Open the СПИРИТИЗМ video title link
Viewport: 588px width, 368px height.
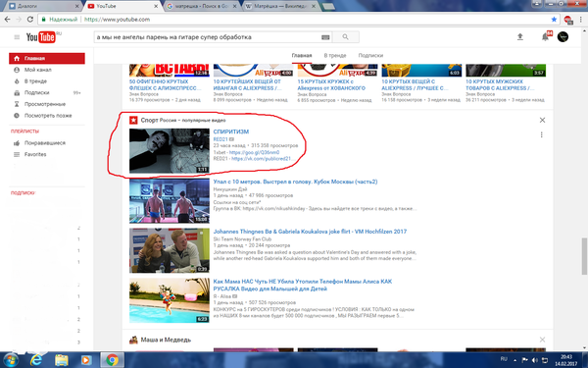click(x=231, y=131)
